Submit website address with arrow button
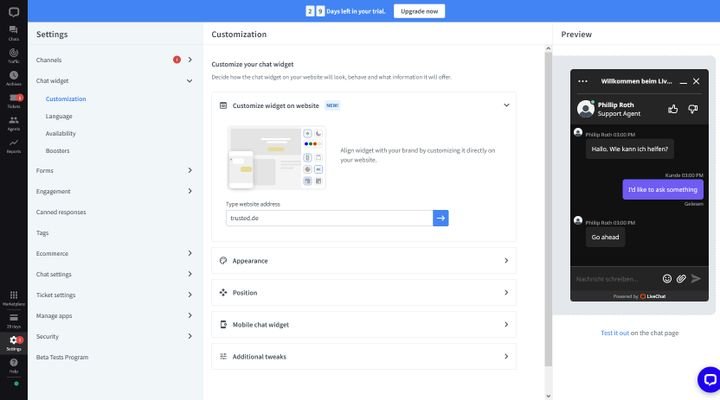The image size is (720, 400). tap(440, 218)
